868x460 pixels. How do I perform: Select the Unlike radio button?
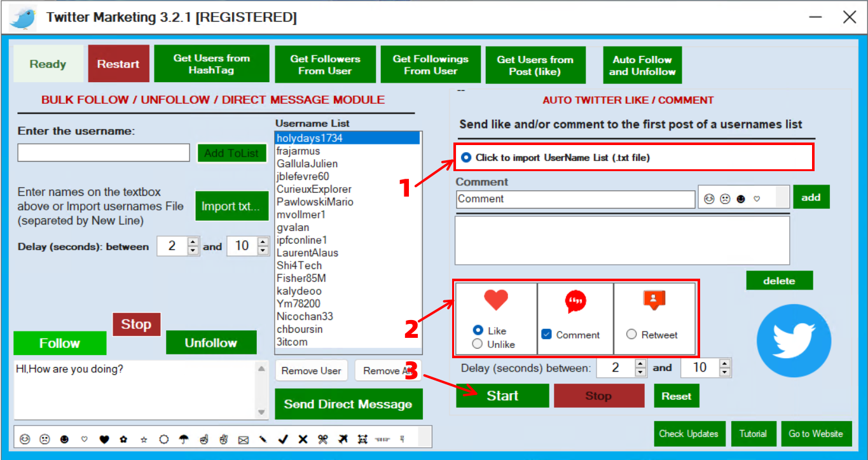478,344
